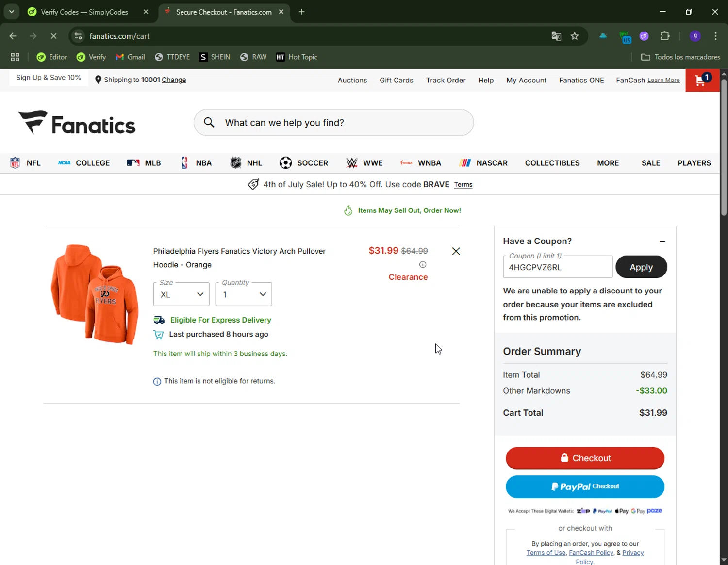Click the NHL shield icon

235,163
